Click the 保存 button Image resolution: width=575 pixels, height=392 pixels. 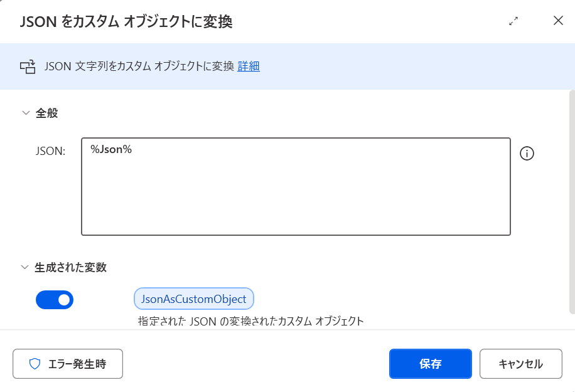point(431,364)
